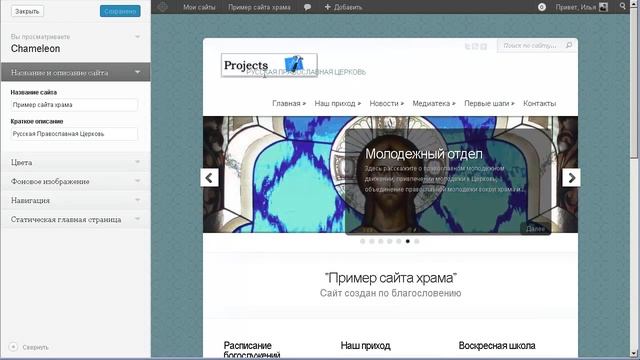Click the collapse circle icon beside Свернуть
This screenshot has width=640, height=360.
pos(13,347)
